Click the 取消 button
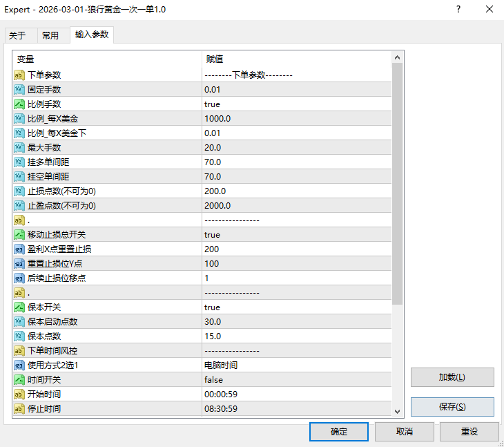This screenshot has width=504, height=447. pyautogui.click(x=405, y=432)
